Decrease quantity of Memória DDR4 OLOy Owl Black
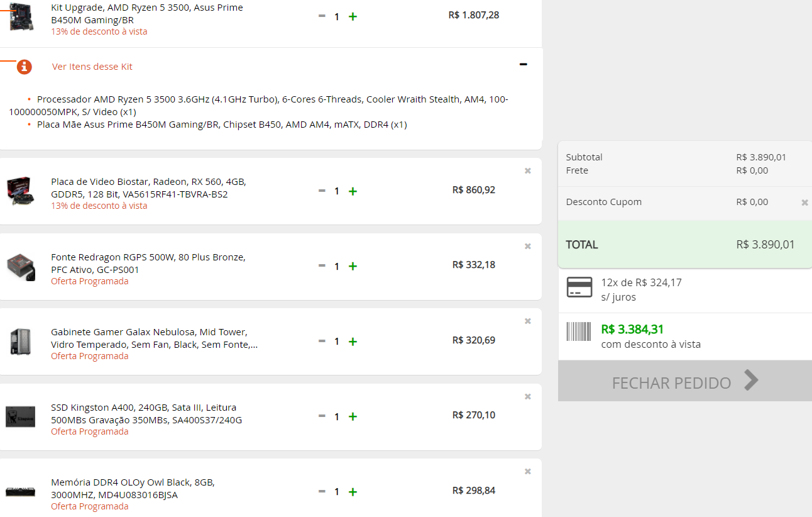 point(322,491)
